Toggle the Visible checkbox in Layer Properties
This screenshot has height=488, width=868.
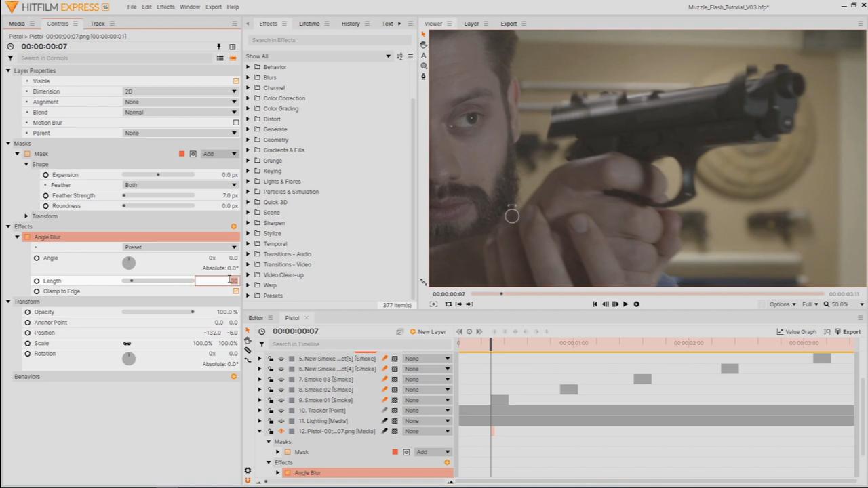point(236,81)
